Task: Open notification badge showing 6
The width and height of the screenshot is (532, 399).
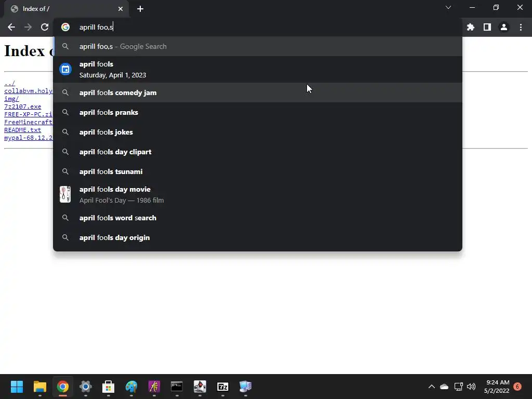Action: click(518, 387)
